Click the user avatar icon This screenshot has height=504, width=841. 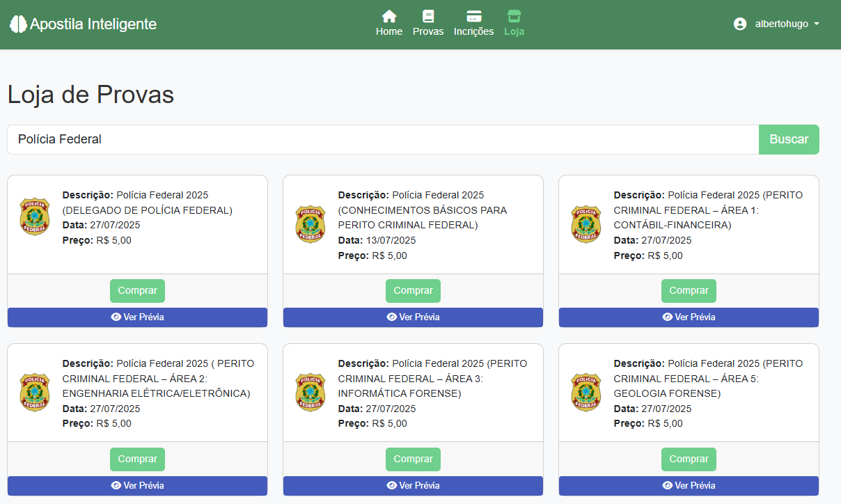(740, 24)
